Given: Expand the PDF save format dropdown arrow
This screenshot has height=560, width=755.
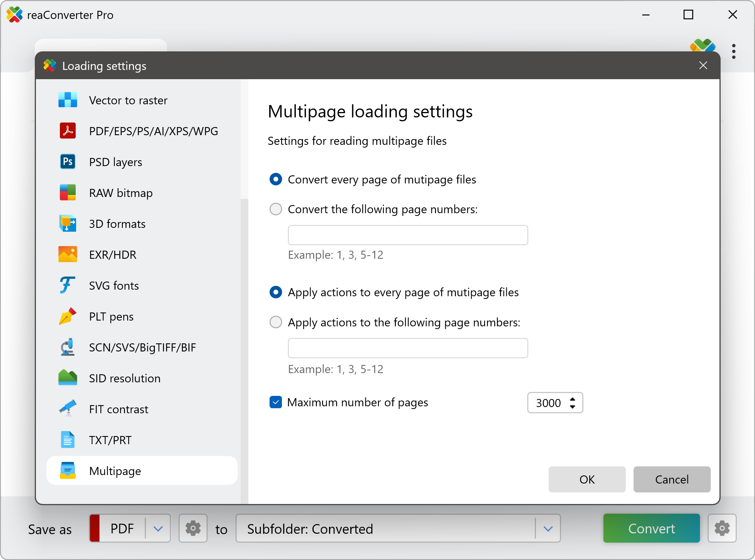Looking at the screenshot, I should tap(158, 528).
